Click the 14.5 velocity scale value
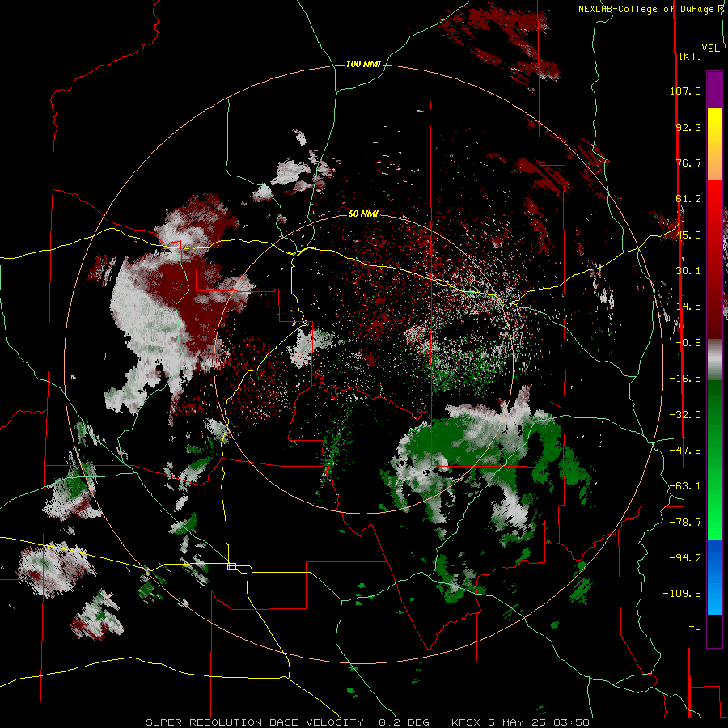This screenshot has width=728, height=728. [x=688, y=307]
